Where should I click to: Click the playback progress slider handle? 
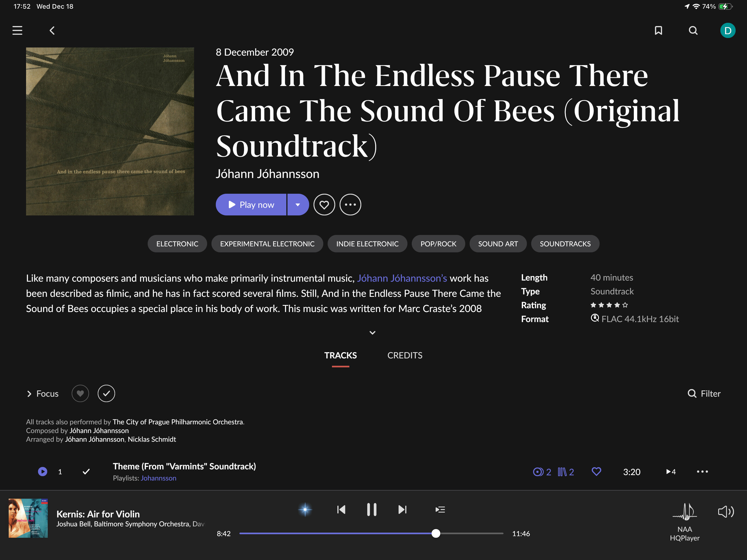pos(436,533)
